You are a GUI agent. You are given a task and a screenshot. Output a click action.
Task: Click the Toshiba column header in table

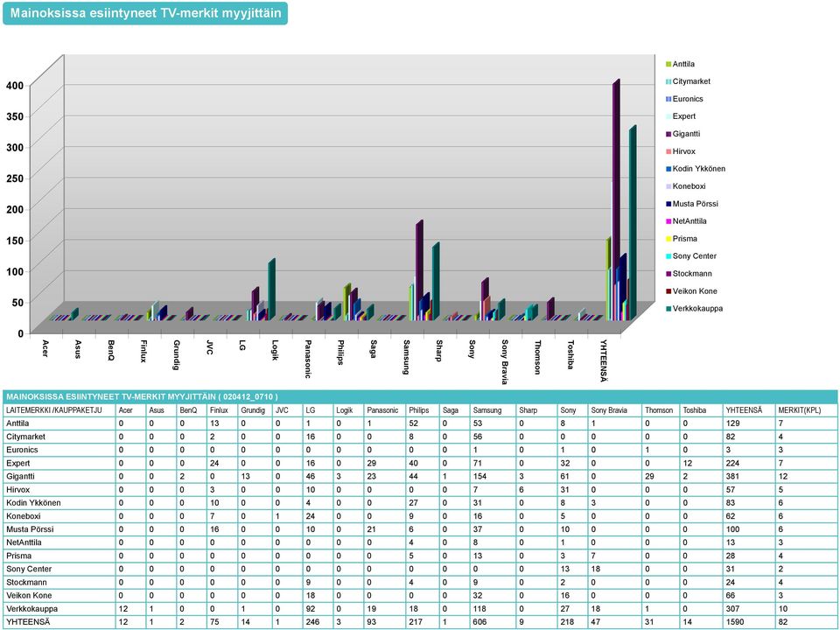point(695,410)
